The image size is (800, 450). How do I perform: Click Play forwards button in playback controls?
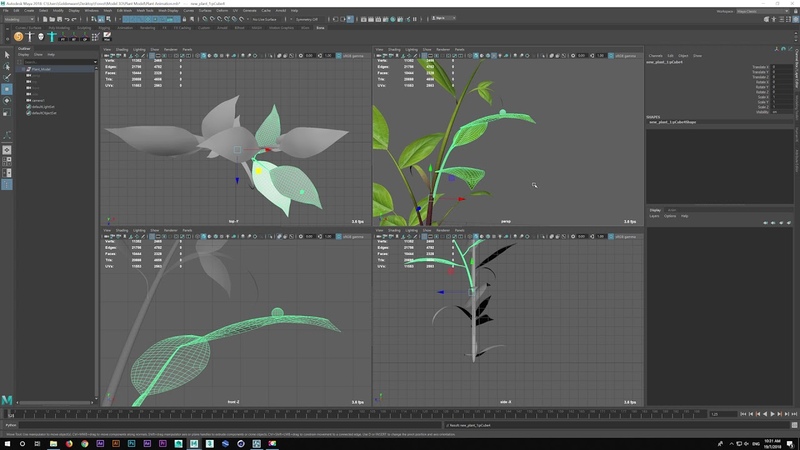[x=771, y=413]
